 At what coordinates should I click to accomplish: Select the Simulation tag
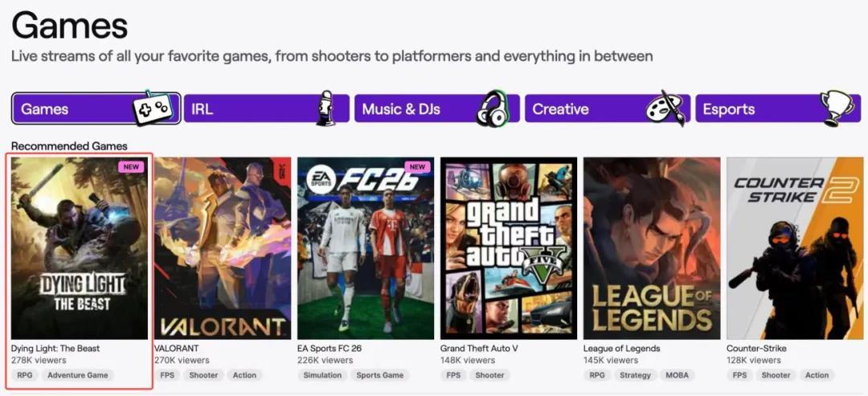tap(322, 375)
